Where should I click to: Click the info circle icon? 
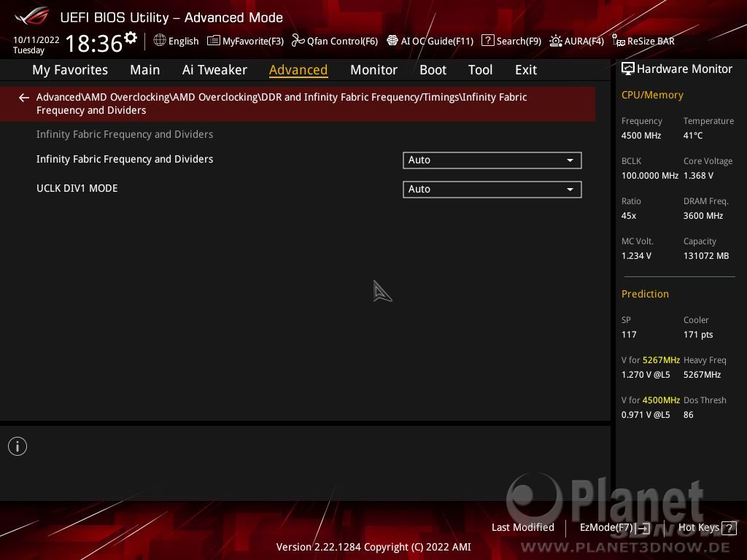point(18,446)
